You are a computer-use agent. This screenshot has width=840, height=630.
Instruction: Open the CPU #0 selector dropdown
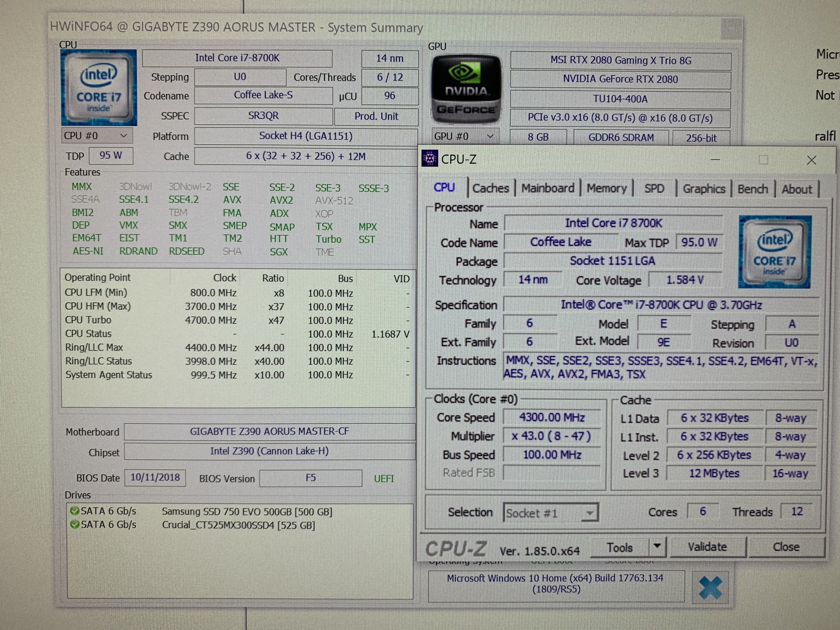click(97, 136)
